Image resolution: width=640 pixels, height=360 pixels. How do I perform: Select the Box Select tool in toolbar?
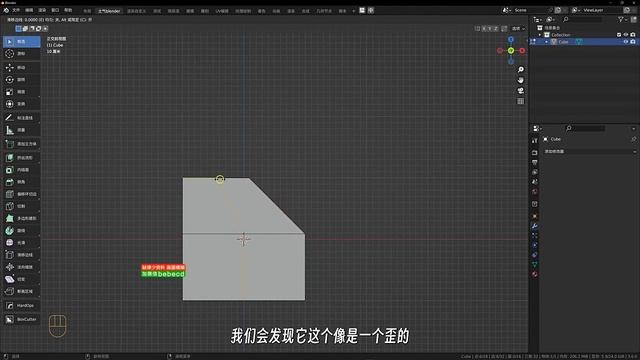pyautogui.click(x=22, y=42)
